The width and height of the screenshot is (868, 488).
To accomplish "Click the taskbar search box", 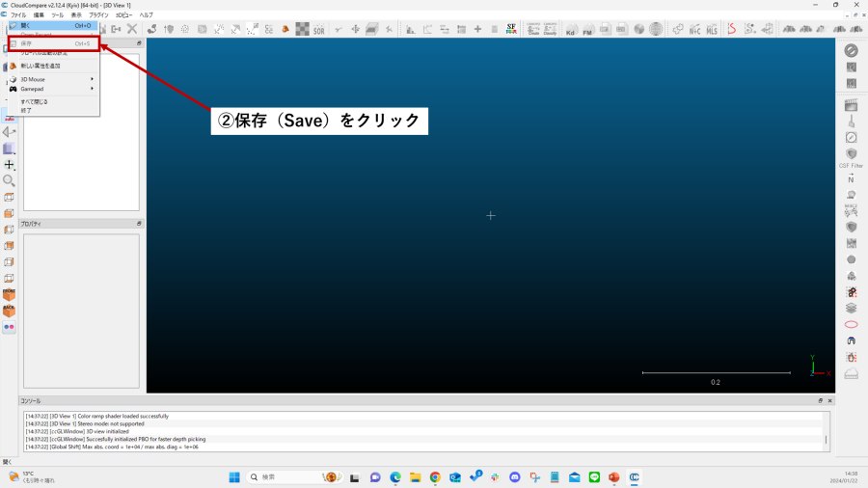I will [x=294, y=477].
